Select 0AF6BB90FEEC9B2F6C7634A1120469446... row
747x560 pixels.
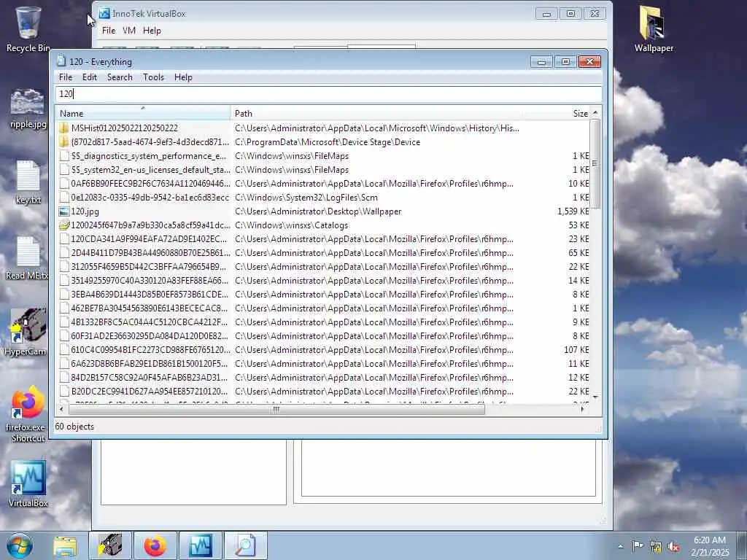[323, 183]
